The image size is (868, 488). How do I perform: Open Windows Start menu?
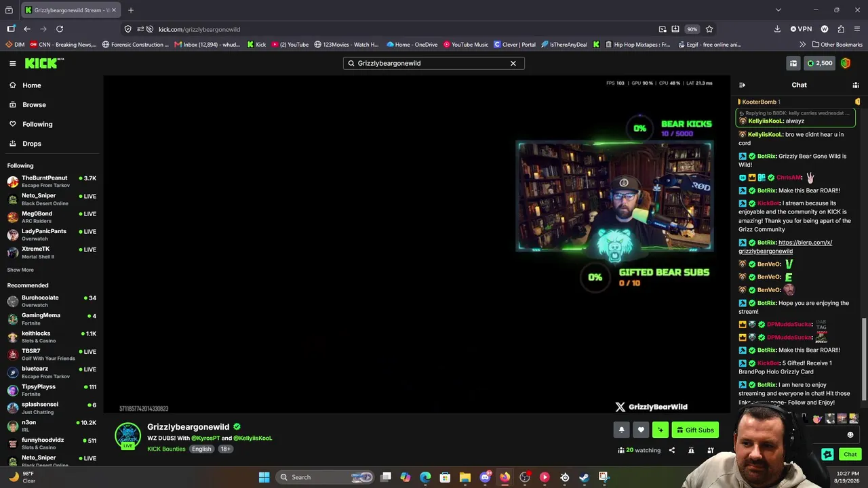pyautogui.click(x=264, y=477)
